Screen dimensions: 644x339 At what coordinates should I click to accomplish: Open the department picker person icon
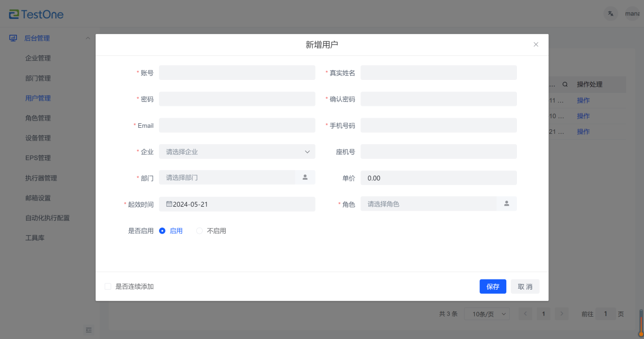tap(305, 178)
